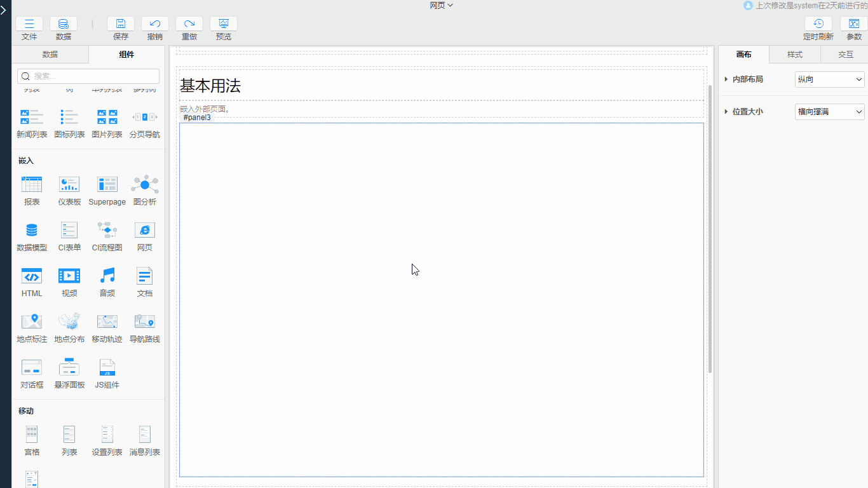Add the Superpage embed component

107,191
